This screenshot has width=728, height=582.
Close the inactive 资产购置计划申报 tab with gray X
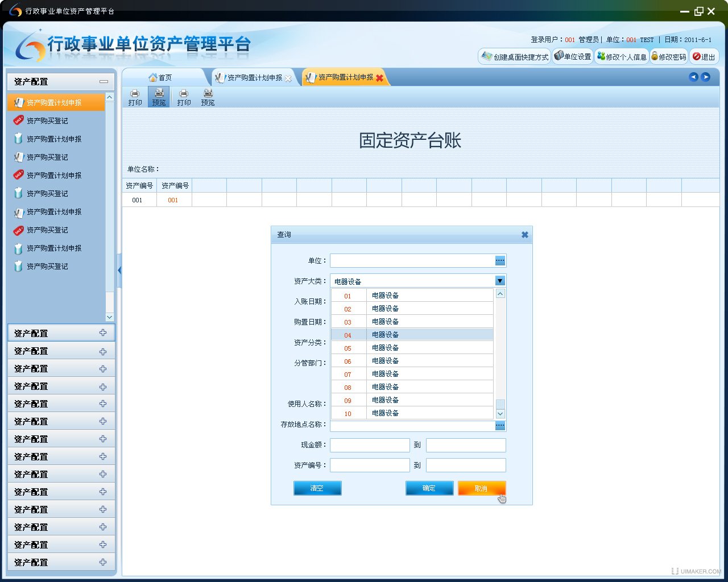click(x=288, y=78)
